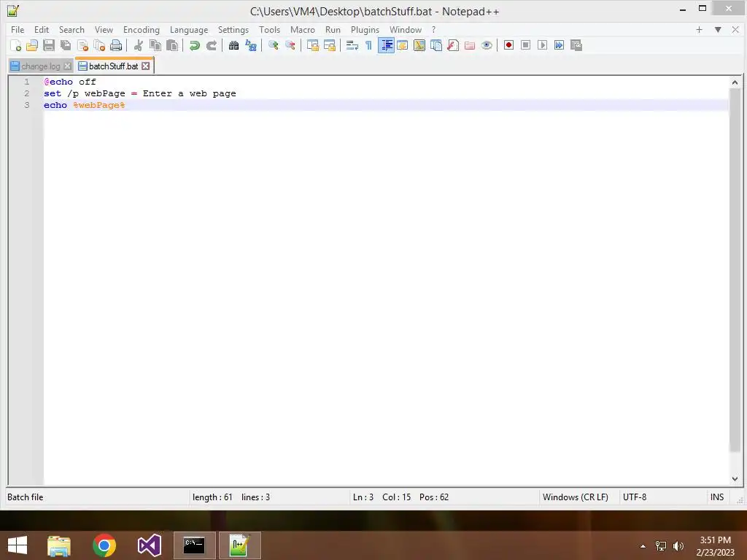
Task: Click Save Recorded Macro icon
Action: pyautogui.click(x=576, y=45)
